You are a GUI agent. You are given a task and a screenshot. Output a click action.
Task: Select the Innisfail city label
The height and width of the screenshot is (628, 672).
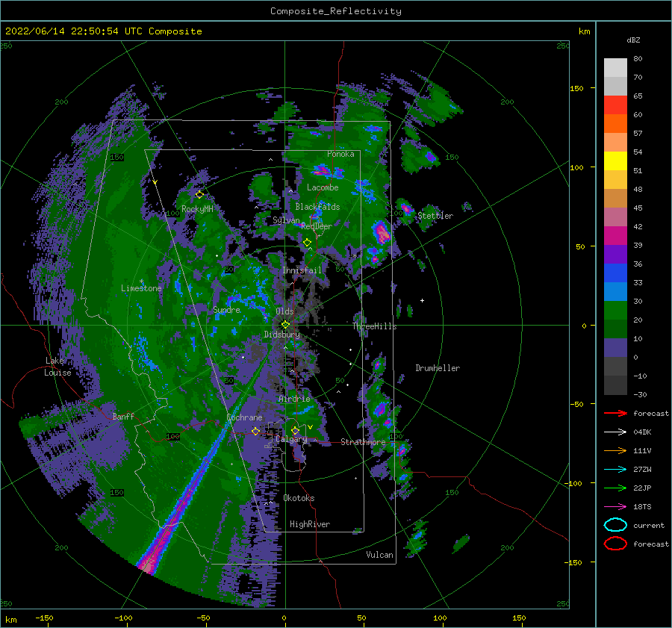302,270
